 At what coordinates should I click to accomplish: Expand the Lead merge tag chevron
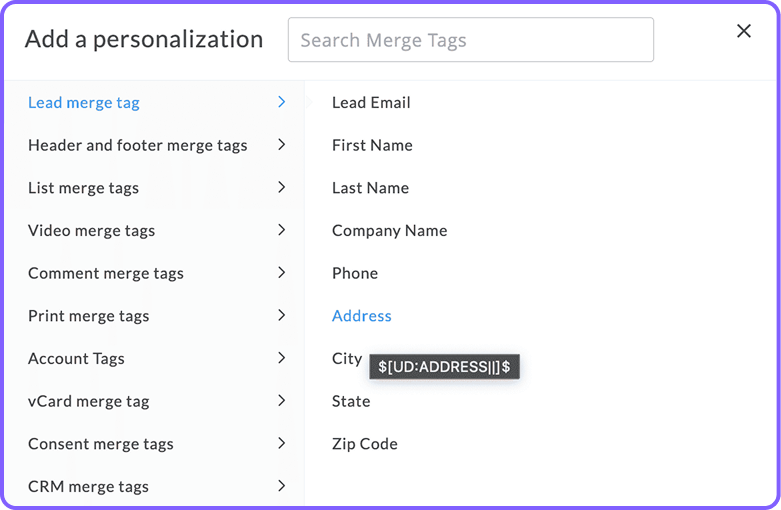click(282, 102)
